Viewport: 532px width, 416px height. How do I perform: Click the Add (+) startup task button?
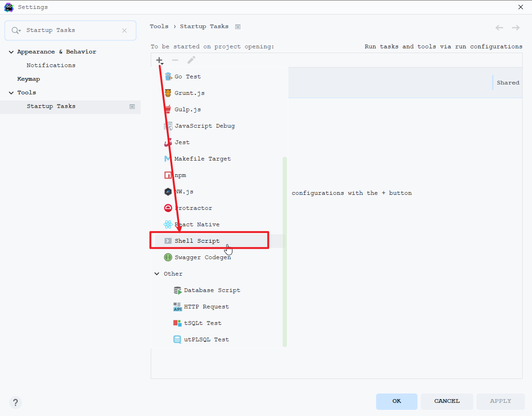(160, 61)
